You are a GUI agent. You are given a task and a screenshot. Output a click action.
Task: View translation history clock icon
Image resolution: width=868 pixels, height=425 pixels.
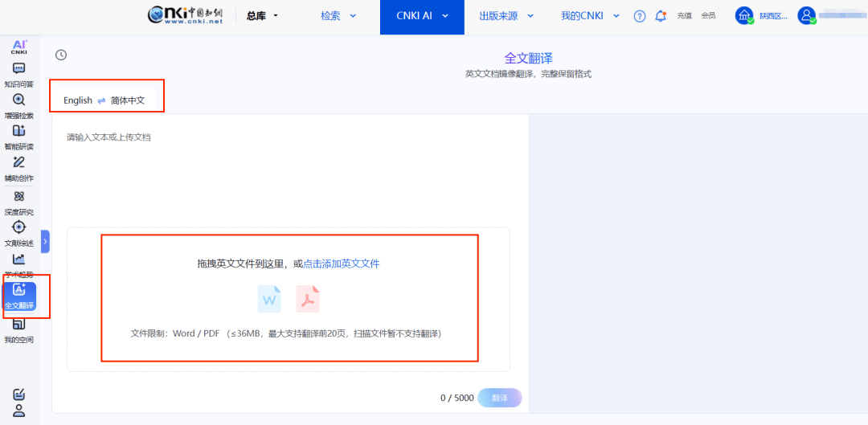tap(61, 55)
